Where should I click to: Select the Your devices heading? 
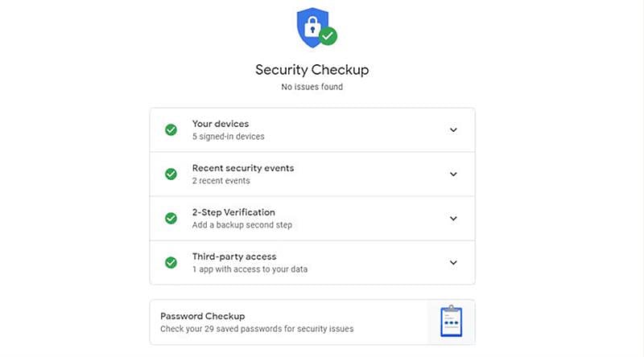[220, 124]
